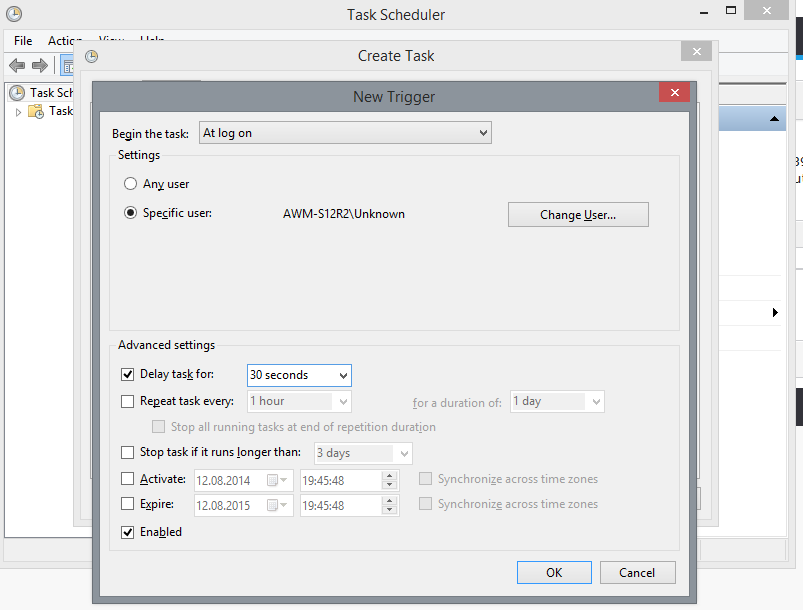Image resolution: width=803 pixels, height=610 pixels.
Task: Select the Any user radio button
Action: (130, 184)
